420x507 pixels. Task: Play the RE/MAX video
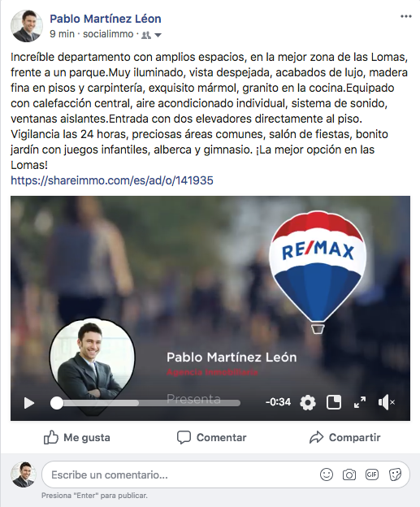click(29, 403)
